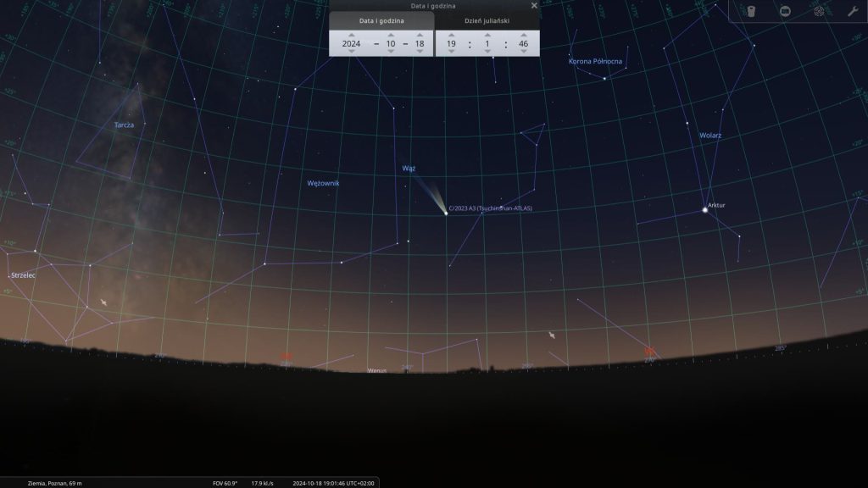
Task: Toggle the Telrad sight icon
Action: 818,11
